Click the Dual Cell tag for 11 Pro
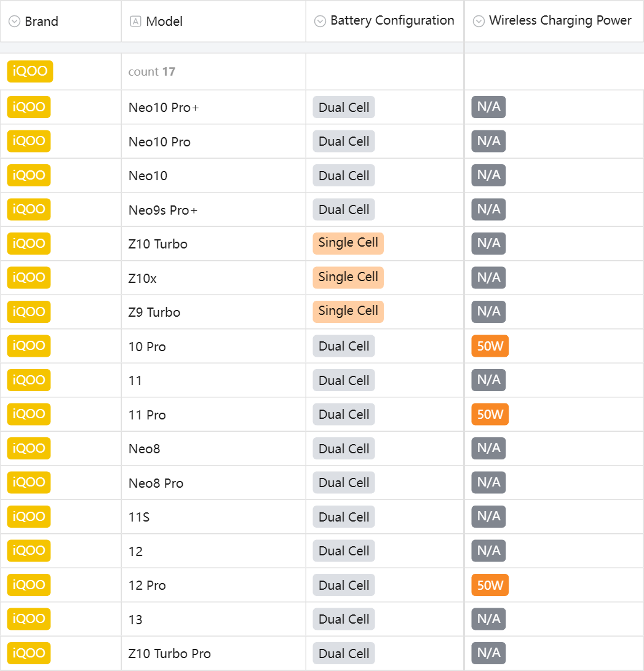 (344, 415)
